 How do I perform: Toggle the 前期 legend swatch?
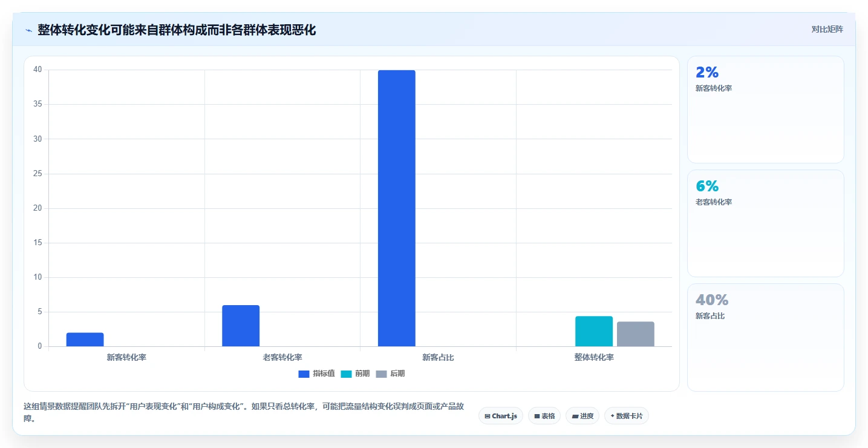tap(346, 374)
